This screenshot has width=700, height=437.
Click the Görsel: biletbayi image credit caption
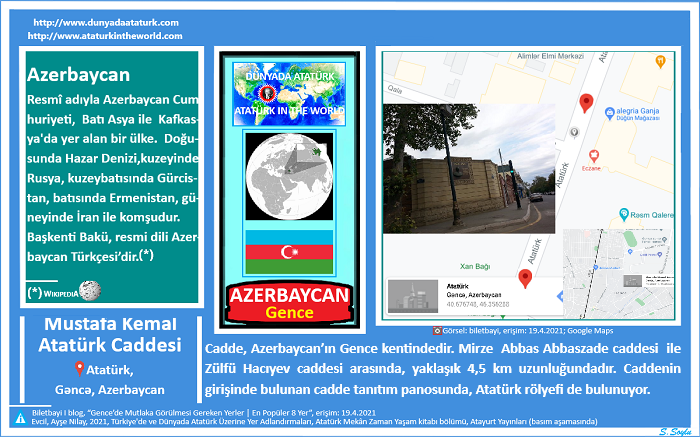(x=528, y=331)
